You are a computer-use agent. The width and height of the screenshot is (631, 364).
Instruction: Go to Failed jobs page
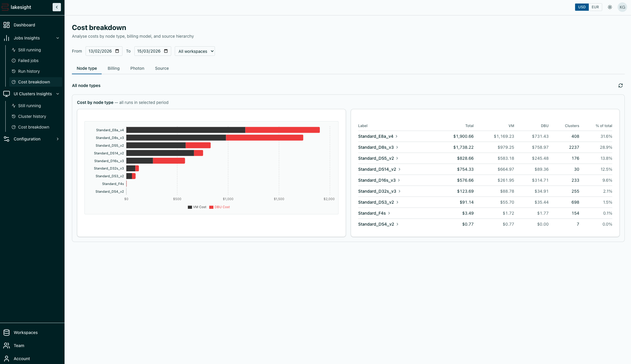[x=28, y=61]
